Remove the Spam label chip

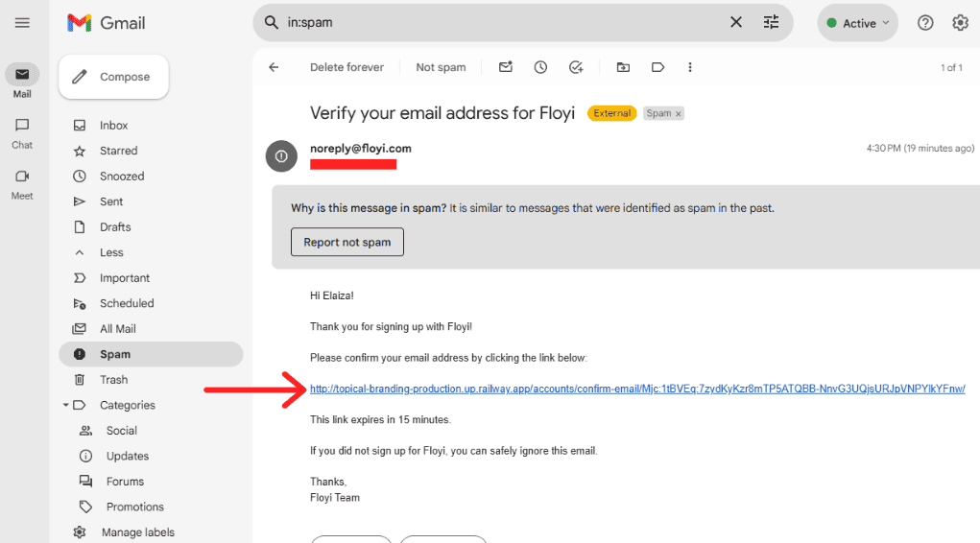coord(678,114)
